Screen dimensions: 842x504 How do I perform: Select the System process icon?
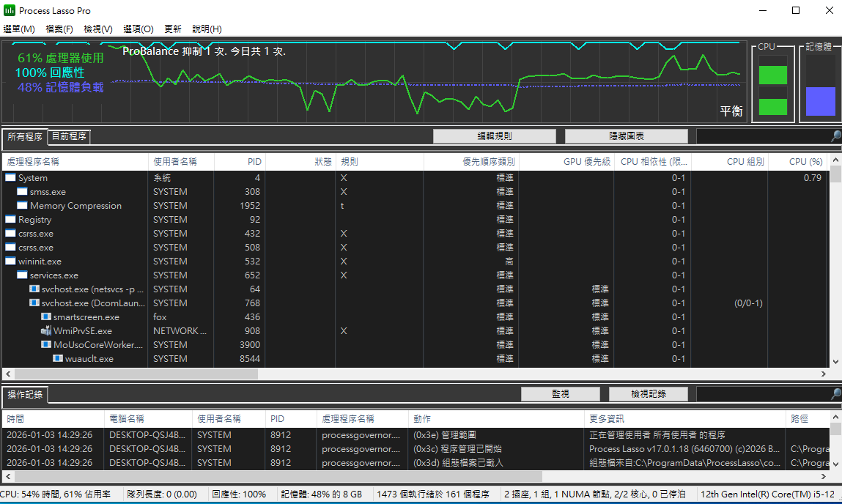pyautogui.click(x=10, y=178)
